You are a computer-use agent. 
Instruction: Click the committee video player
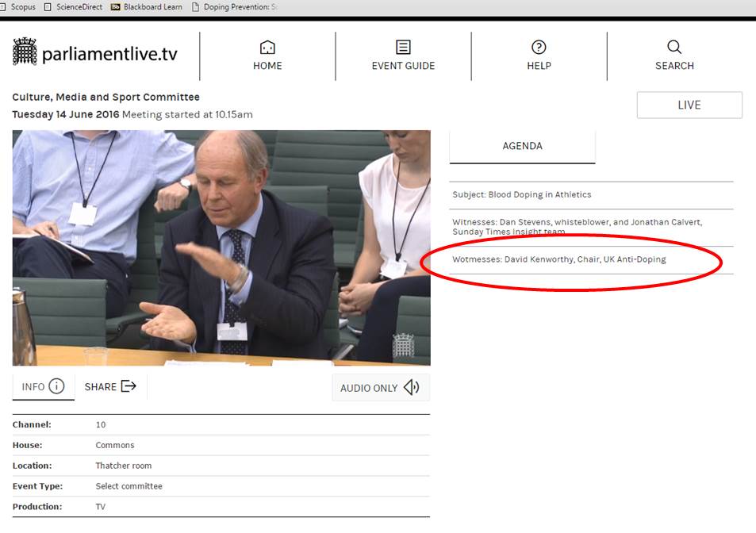coord(221,247)
